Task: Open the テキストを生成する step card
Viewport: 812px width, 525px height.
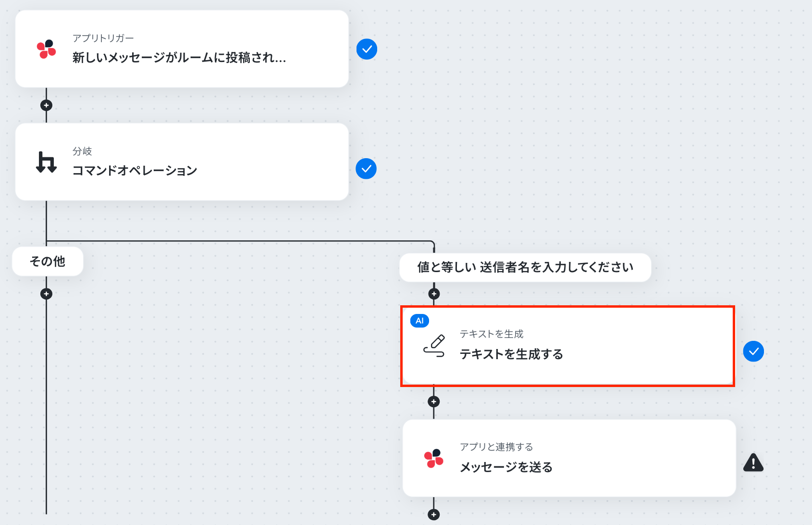Action: click(568, 346)
